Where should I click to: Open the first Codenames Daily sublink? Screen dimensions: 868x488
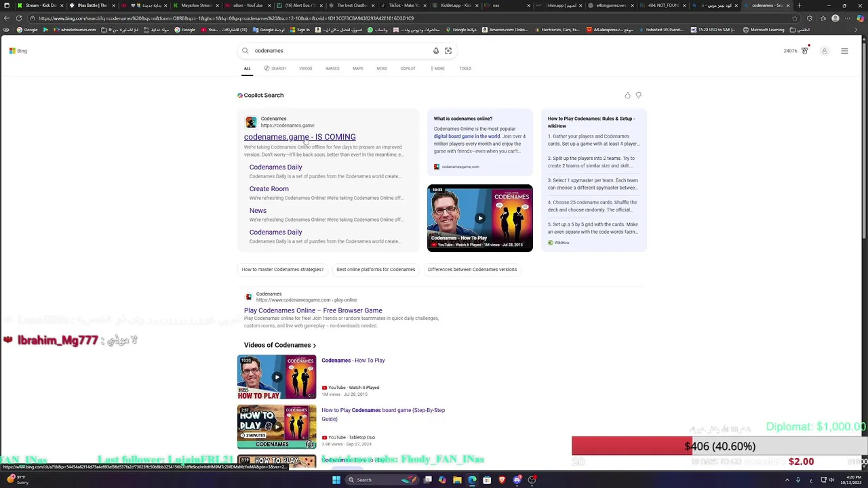(275, 167)
